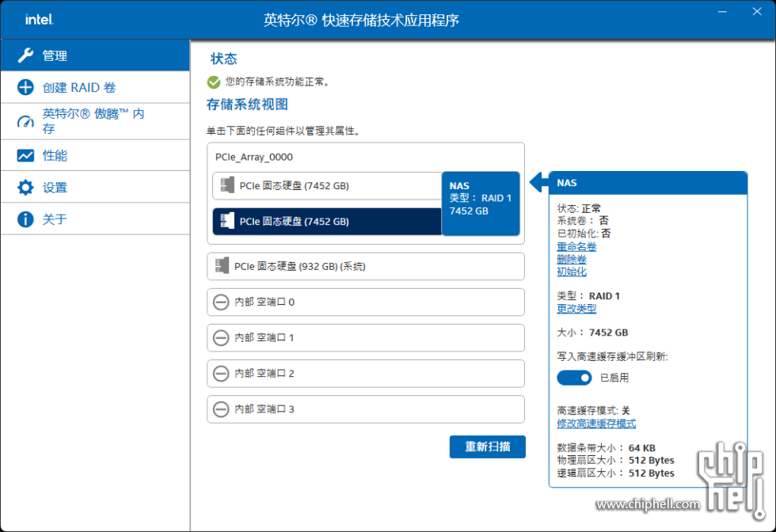Click the empty port icon for 内部 空端口 0

pos(221,302)
